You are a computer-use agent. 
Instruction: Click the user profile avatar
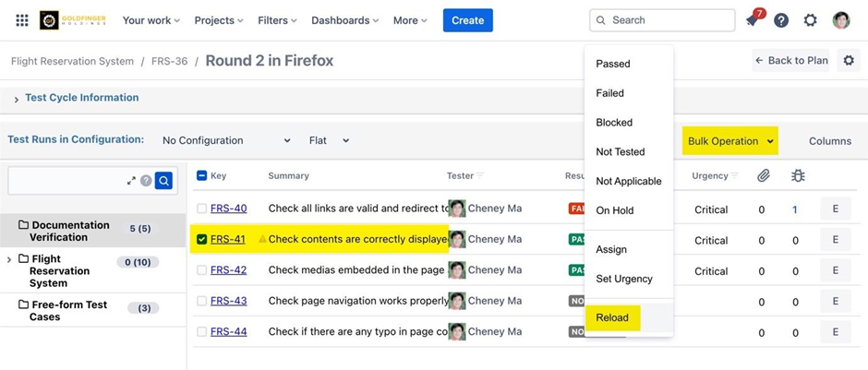[840, 20]
